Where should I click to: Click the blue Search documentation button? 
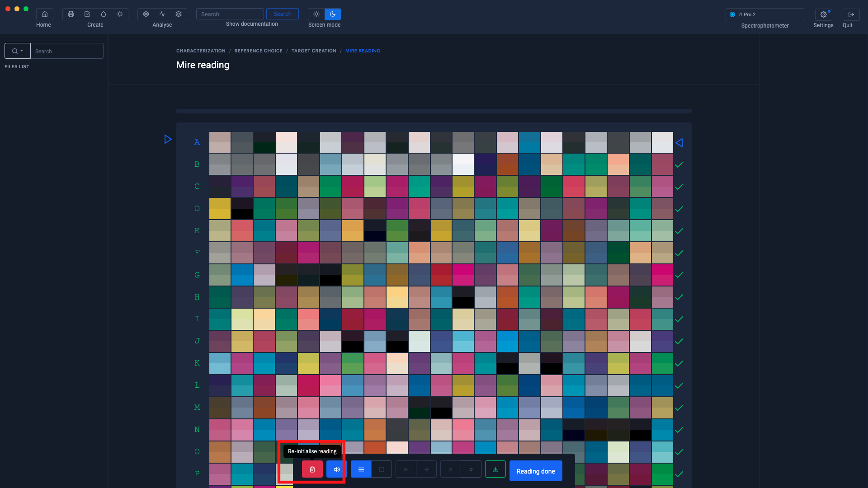coord(283,14)
